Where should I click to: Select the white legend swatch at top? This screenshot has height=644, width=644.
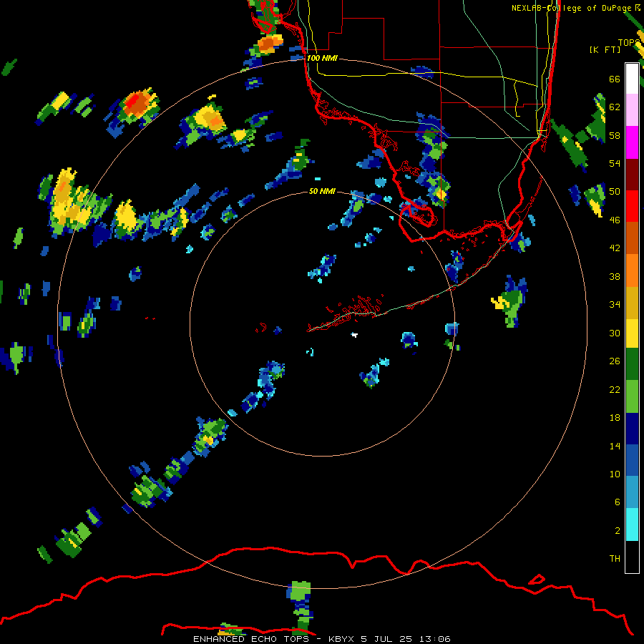point(632,79)
